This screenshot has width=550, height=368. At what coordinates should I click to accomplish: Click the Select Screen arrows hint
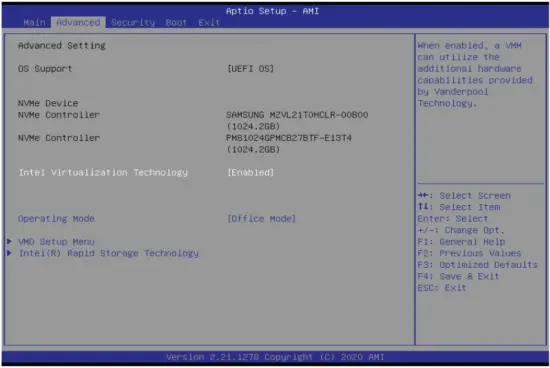point(464,195)
